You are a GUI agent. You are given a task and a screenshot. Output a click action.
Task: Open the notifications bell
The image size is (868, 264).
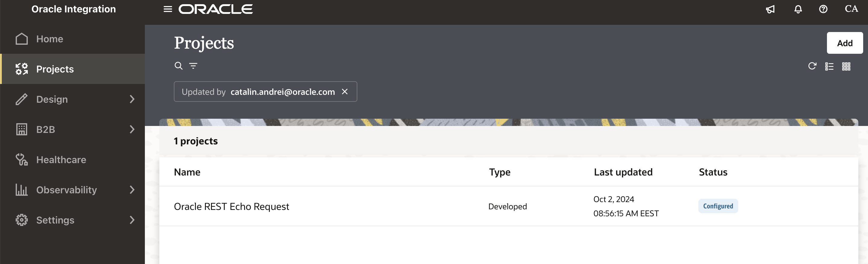coord(798,9)
